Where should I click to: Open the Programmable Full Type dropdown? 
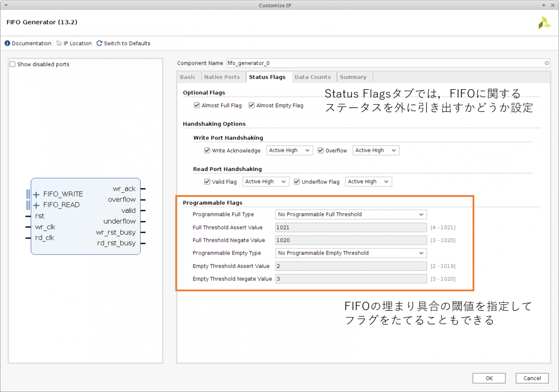(350, 215)
